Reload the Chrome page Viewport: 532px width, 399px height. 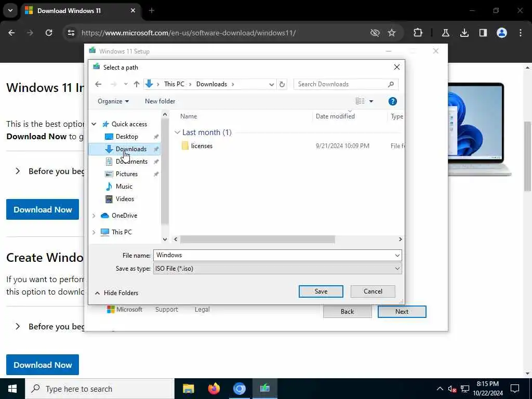[x=49, y=33]
